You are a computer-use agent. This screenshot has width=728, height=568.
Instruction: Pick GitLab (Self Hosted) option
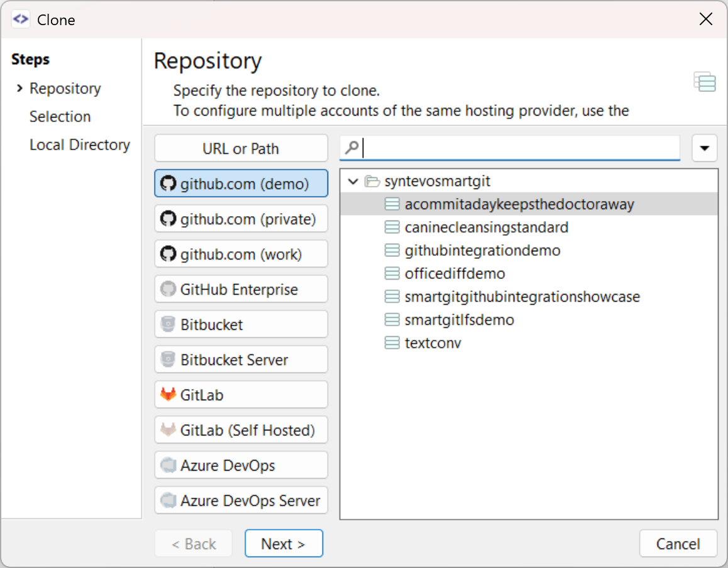pos(241,430)
